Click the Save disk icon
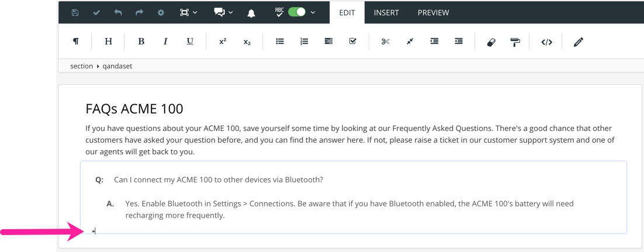 pyautogui.click(x=75, y=12)
